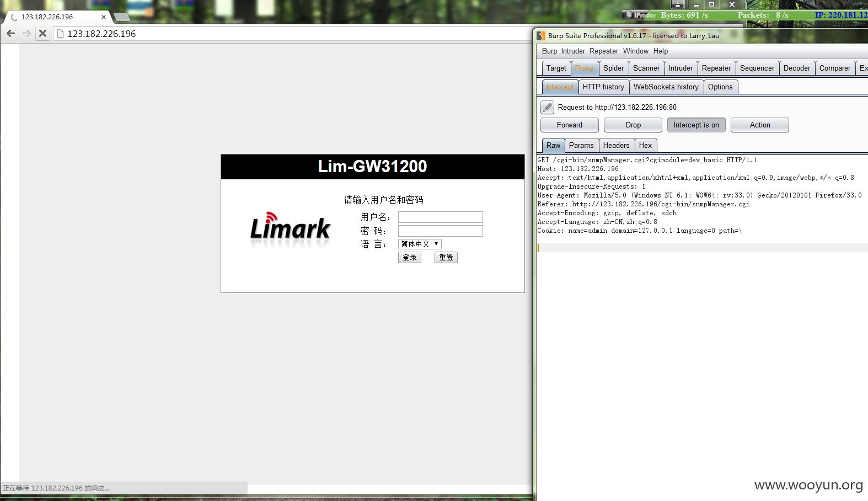The height and width of the screenshot is (501, 868).
Task: Click the Host header line
Action: point(578,169)
